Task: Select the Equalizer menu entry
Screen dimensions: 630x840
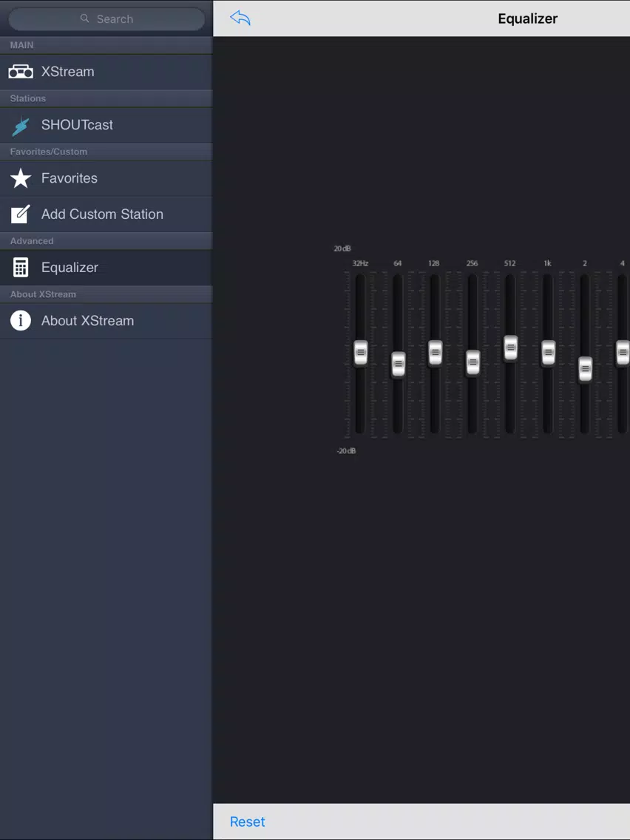Action: tap(106, 268)
